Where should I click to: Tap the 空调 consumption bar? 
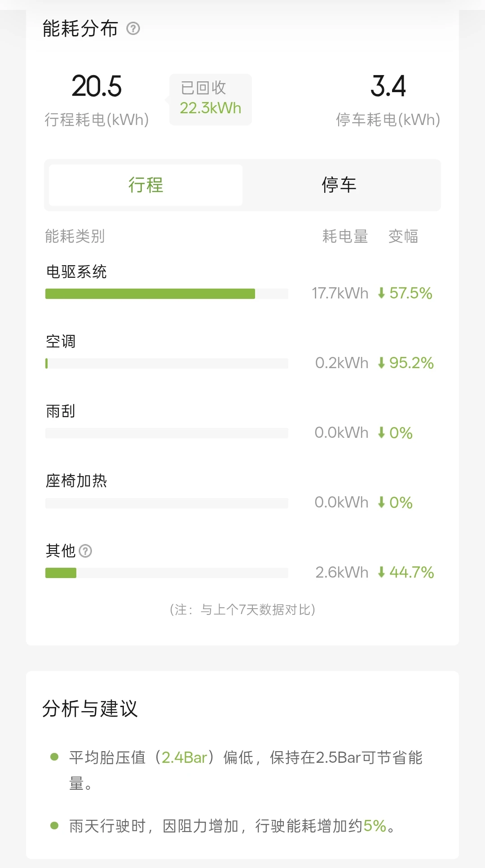point(167,364)
